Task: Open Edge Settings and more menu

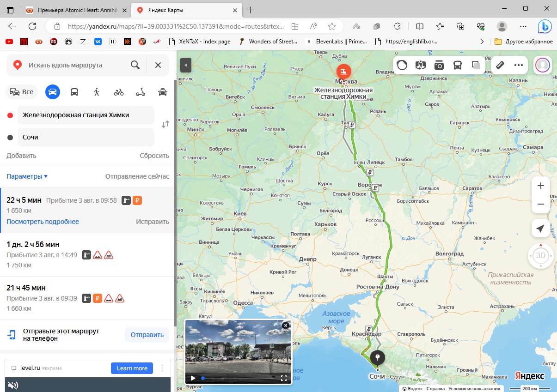Action: [x=523, y=26]
